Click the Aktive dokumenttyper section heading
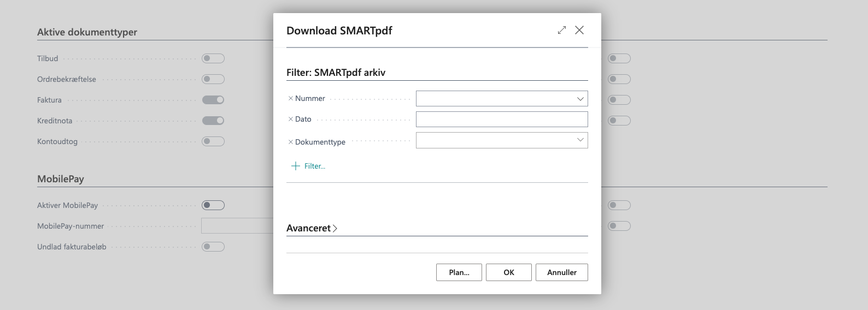Image resolution: width=868 pixels, height=310 pixels. click(87, 32)
